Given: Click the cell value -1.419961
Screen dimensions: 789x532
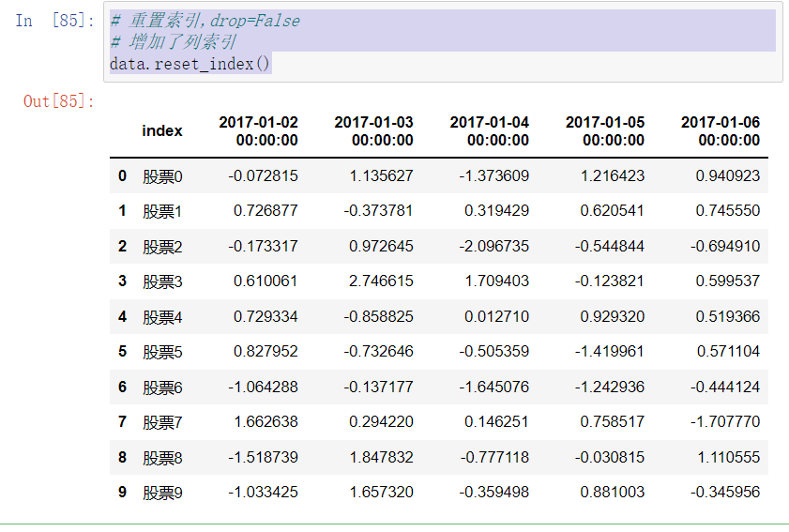Looking at the screenshot, I should click(610, 351).
